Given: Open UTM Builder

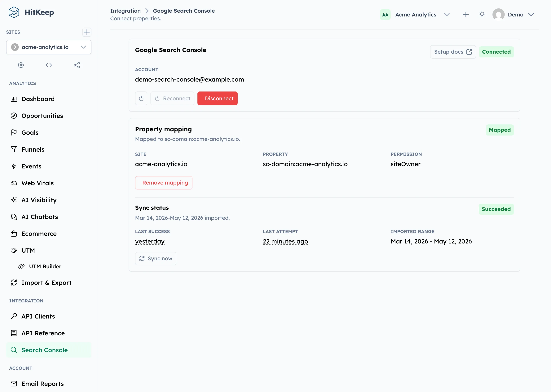Looking at the screenshot, I should [49, 266].
